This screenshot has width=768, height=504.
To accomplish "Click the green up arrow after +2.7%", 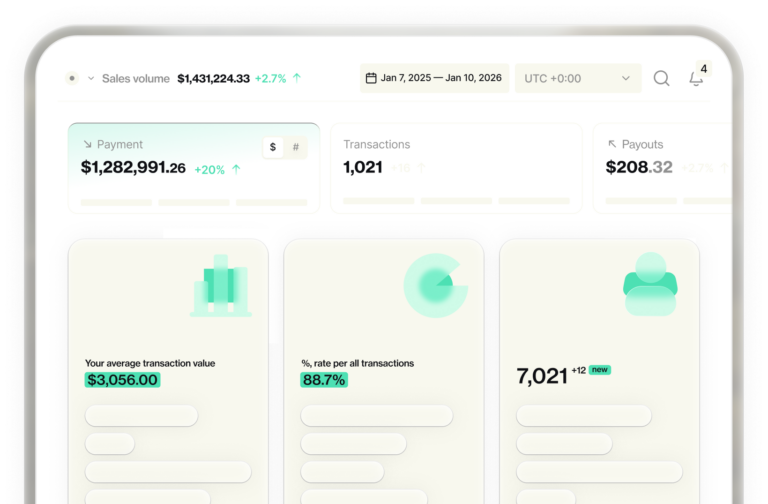I will [x=297, y=77].
